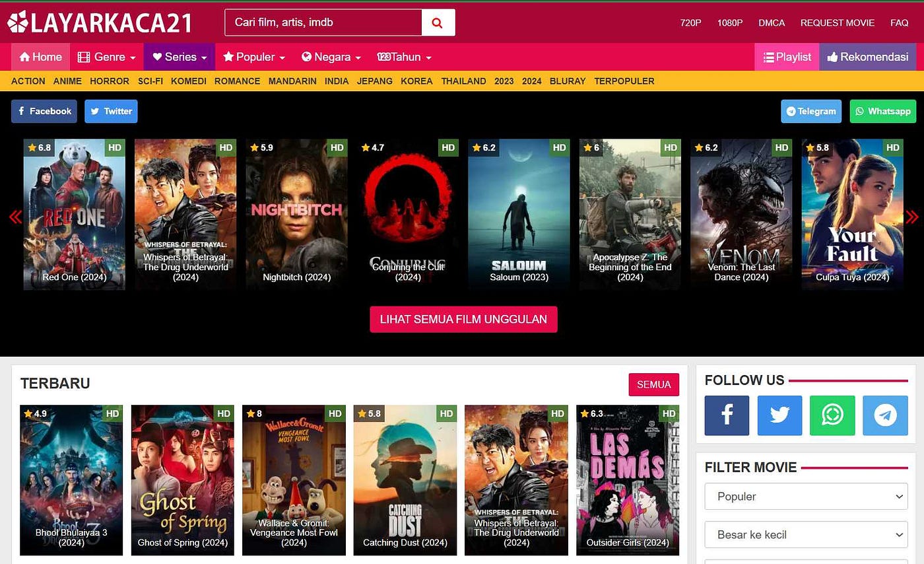Screen dimensions: 924x564
Task: Click the SEMUA button in Terbaru
Action: (654, 384)
